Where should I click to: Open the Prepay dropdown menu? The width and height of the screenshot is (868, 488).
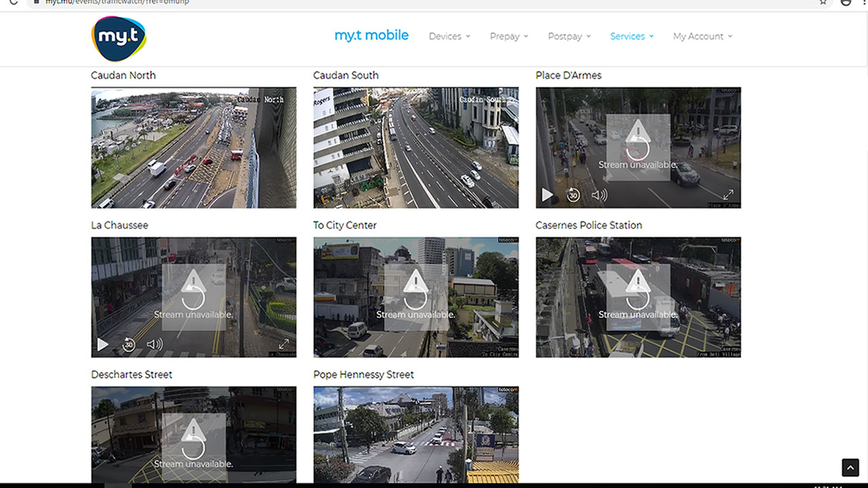click(x=509, y=37)
